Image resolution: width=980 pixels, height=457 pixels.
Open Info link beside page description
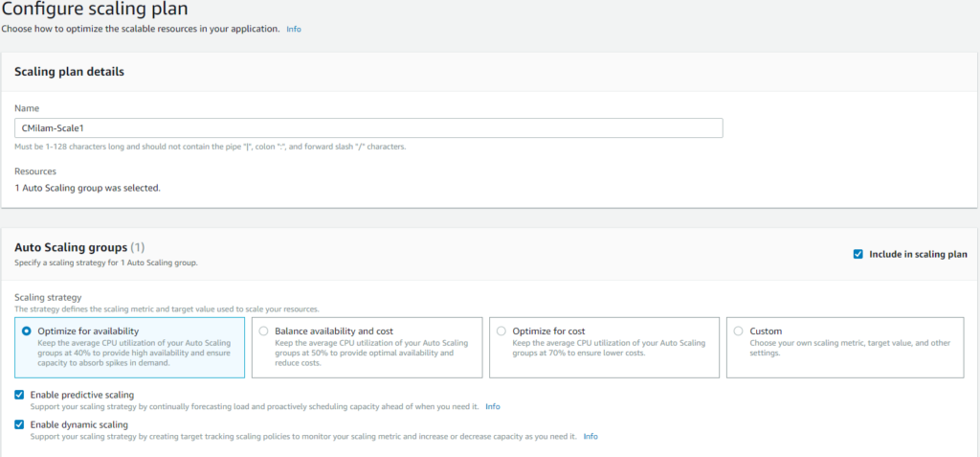[x=294, y=29]
